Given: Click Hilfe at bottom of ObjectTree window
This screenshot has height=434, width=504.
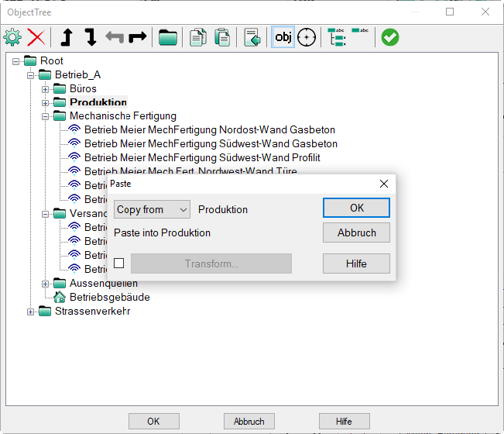Looking at the screenshot, I should (345, 421).
